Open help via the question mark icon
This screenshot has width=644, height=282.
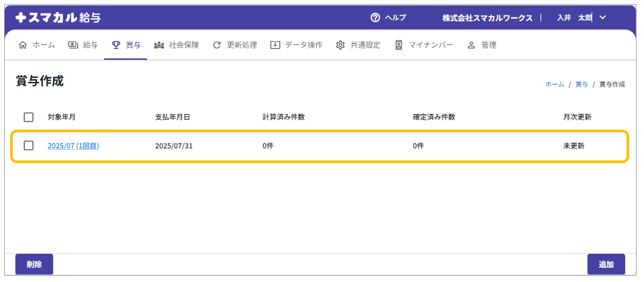[x=375, y=17]
